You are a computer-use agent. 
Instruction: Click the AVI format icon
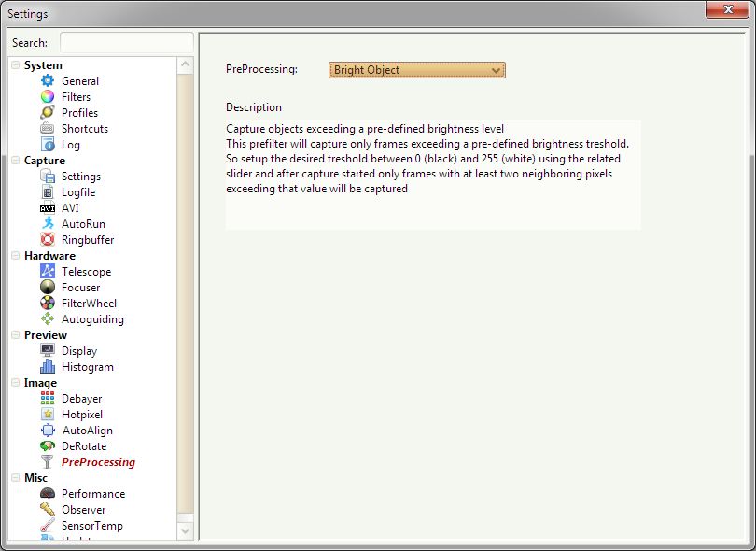click(48, 208)
